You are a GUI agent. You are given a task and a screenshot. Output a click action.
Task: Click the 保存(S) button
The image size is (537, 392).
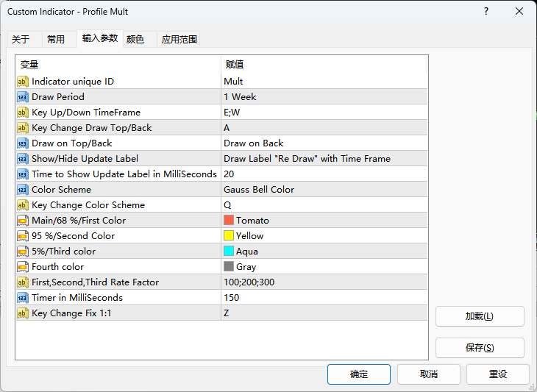[x=480, y=348]
